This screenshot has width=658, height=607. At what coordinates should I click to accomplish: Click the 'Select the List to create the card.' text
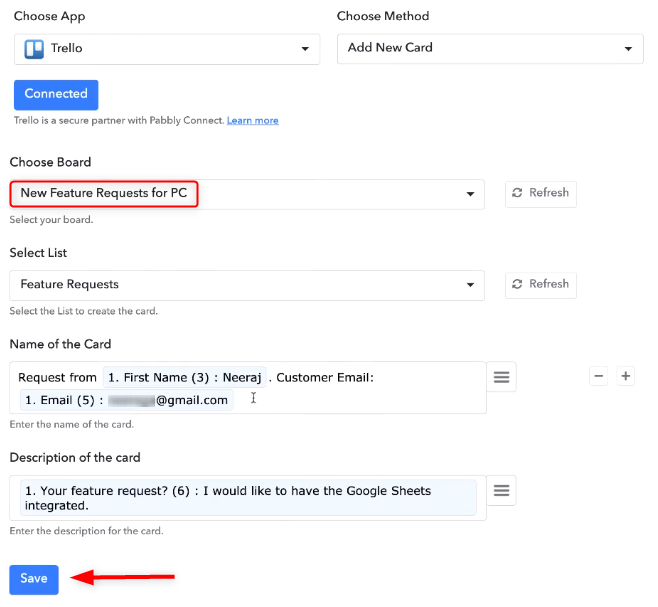[x=84, y=311]
